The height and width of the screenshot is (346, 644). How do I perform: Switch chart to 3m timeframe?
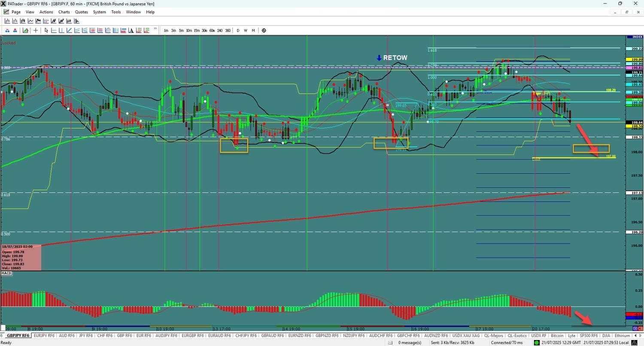173,30
